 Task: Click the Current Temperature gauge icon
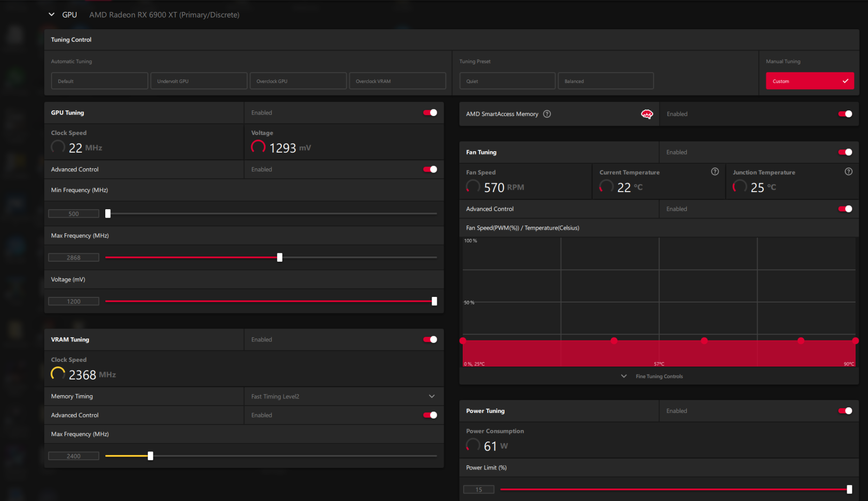pos(606,187)
